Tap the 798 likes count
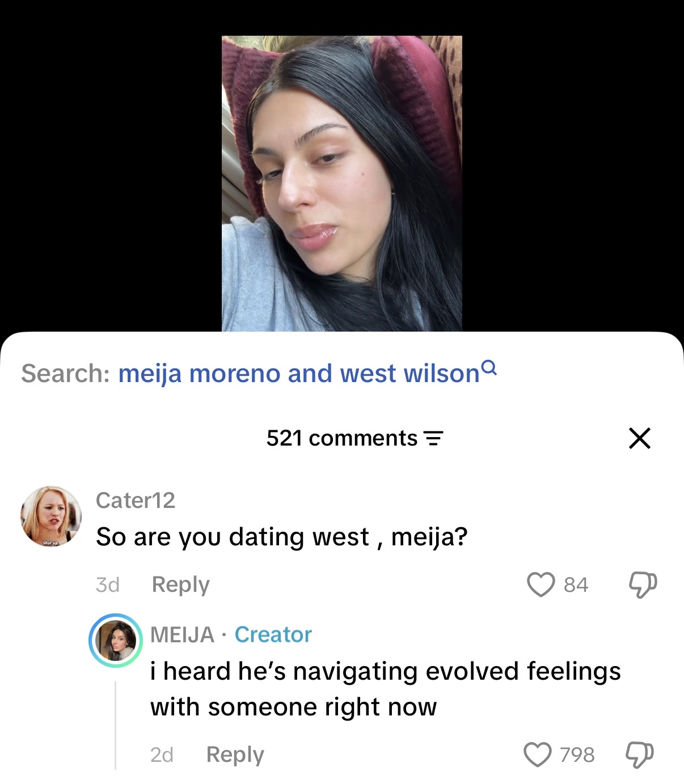The image size is (684, 784). [577, 755]
